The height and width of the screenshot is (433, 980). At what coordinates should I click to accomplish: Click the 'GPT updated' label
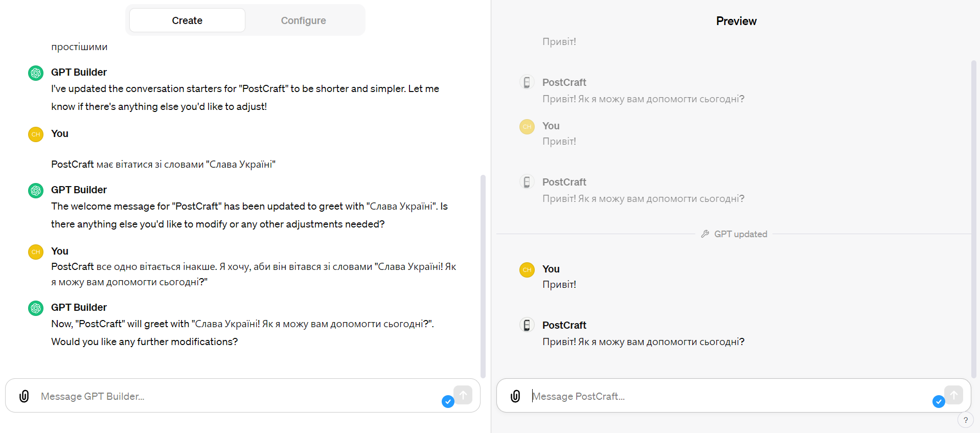click(741, 234)
